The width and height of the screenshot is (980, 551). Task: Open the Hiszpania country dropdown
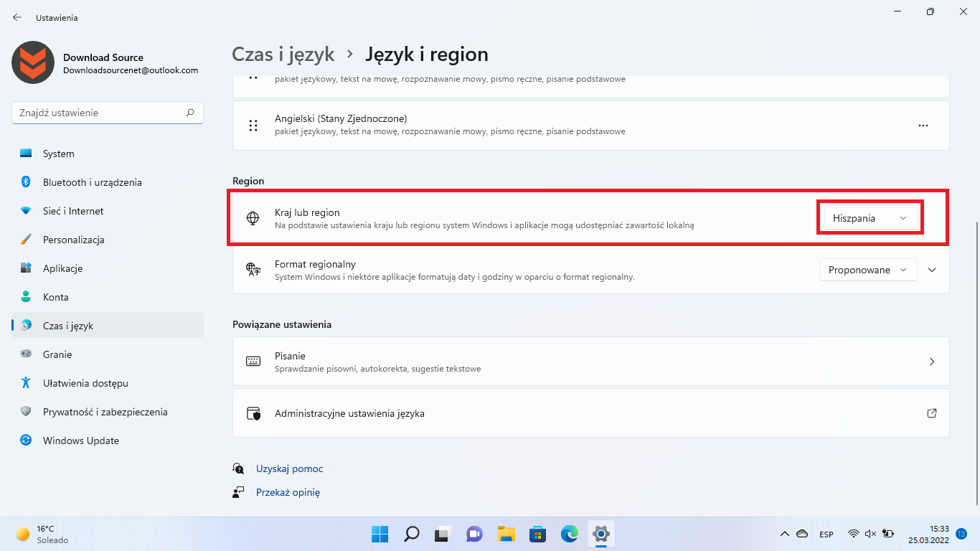[870, 218]
